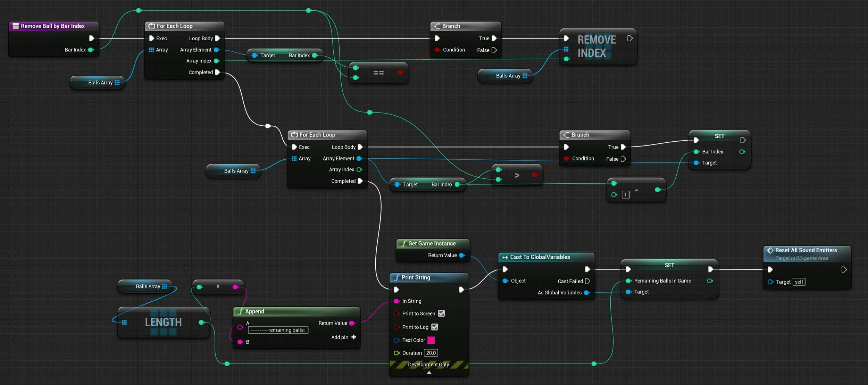Click the Duration value field
Screen dimensions: 868x385
(x=431, y=353)
